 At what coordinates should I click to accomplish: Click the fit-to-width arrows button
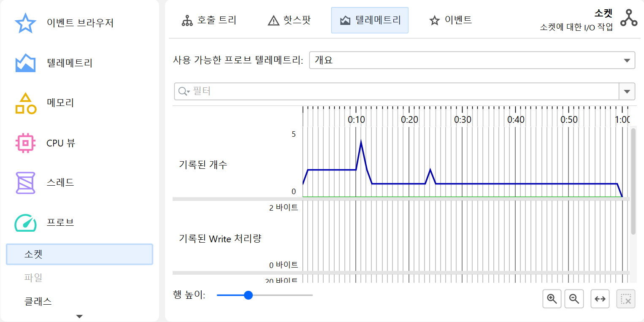tap(600, 299)
